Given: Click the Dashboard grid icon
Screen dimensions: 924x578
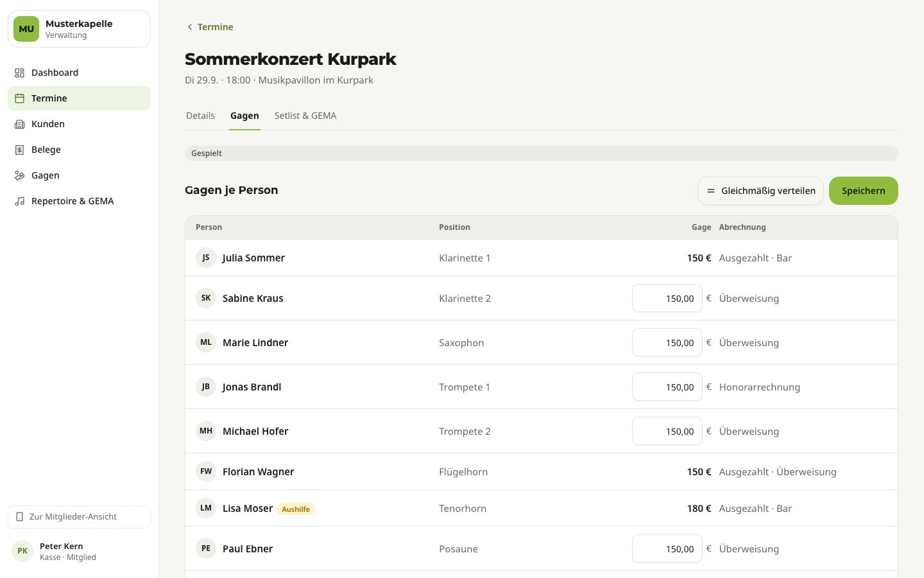Looking at the screenshot, I should pos(20,73).
